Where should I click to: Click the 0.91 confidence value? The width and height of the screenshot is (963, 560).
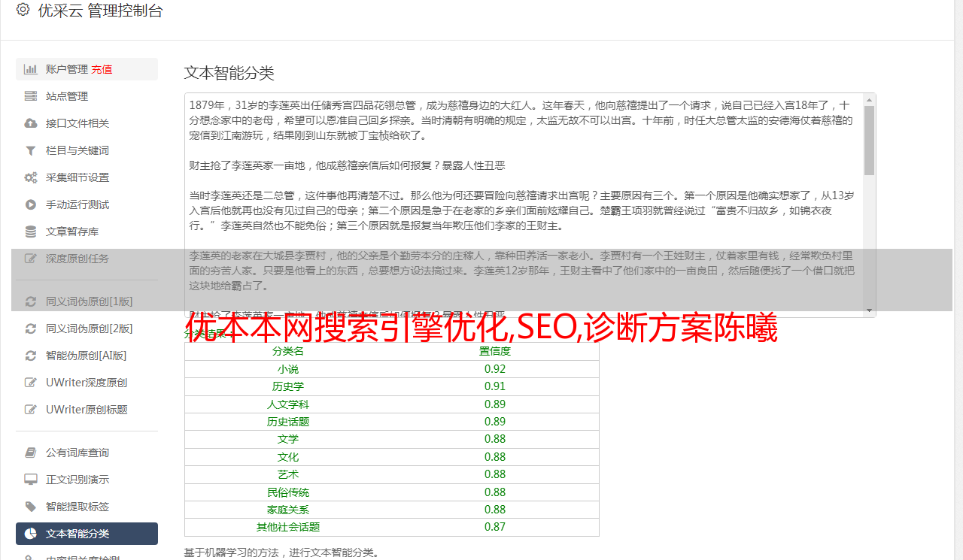(495, 386)
